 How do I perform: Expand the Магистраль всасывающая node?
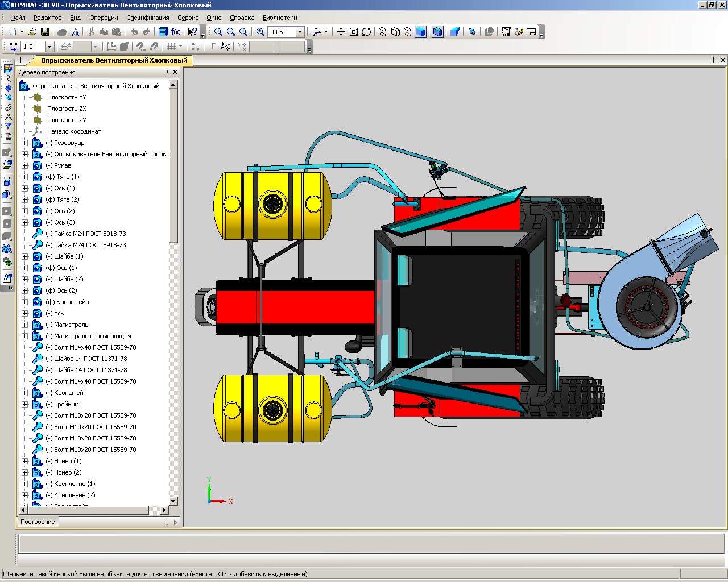click(x=24, y=336)
